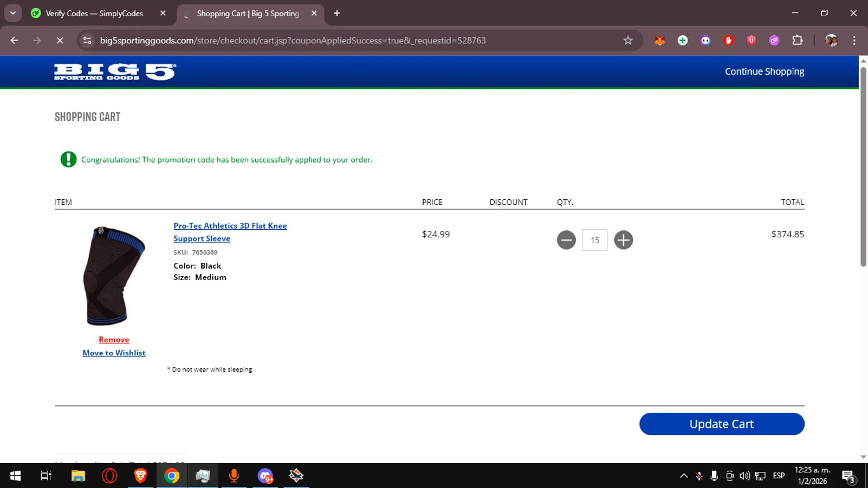Open the Windows Start menu

click(x=16, y=476)
